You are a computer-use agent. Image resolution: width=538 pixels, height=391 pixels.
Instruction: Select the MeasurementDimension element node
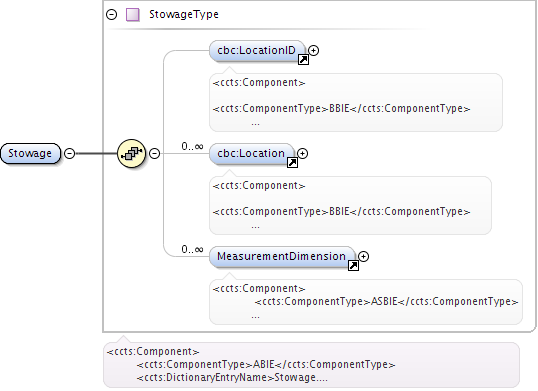(282, 257)
